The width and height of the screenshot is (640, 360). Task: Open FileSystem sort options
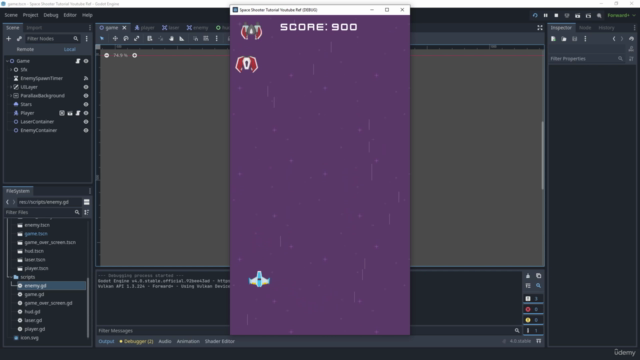click(x=87, y=212)
